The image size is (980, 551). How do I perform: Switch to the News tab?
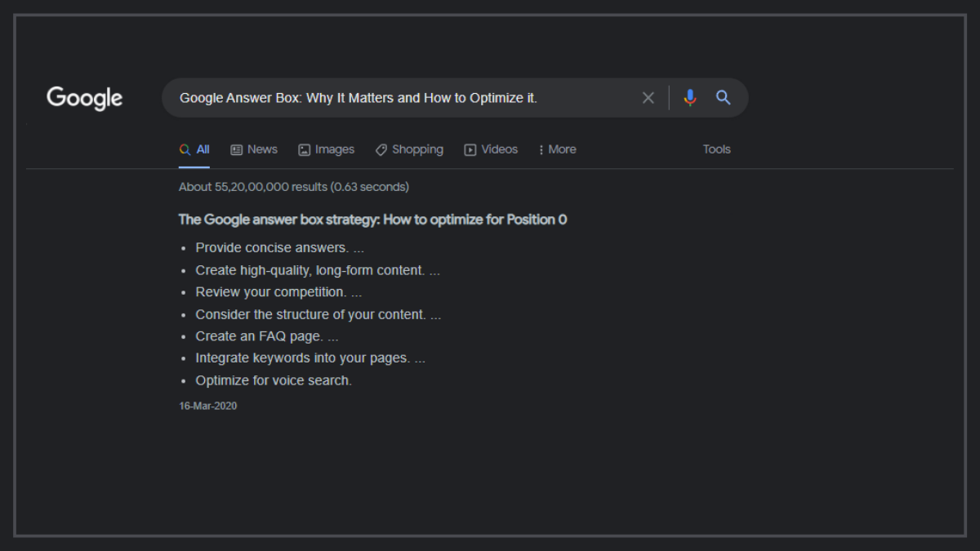coord(254,149)
